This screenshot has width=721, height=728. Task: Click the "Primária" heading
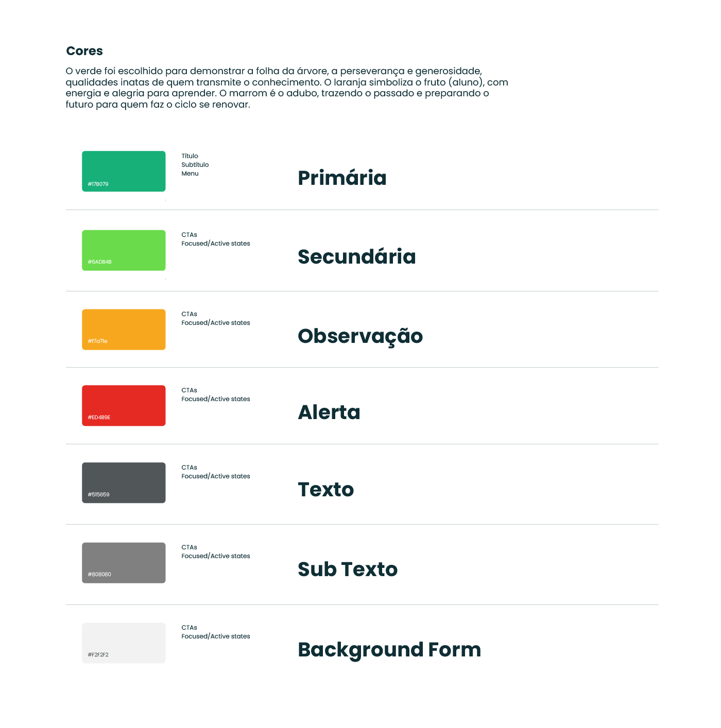pos(342,178)
